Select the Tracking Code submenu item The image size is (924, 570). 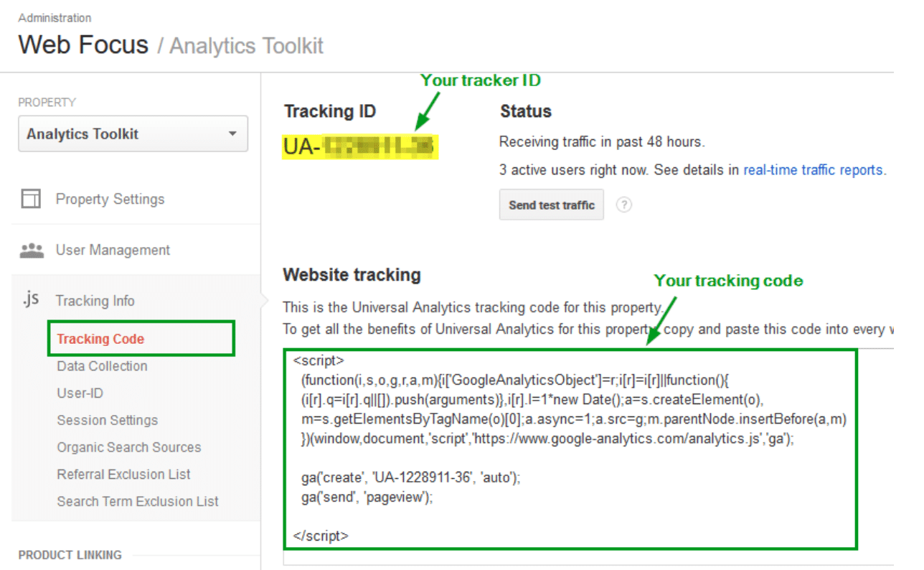(100, 339)
